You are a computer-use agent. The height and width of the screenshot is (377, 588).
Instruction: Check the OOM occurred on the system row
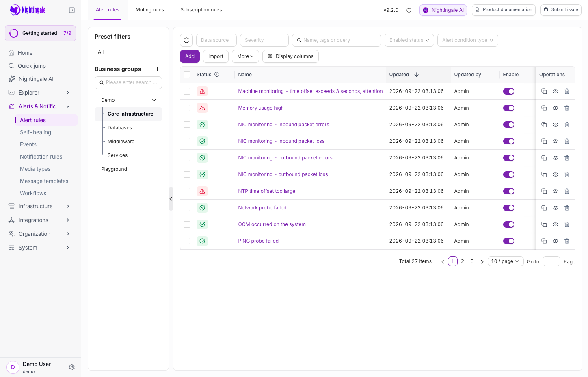pyautogui.click(x=187, y=224)
